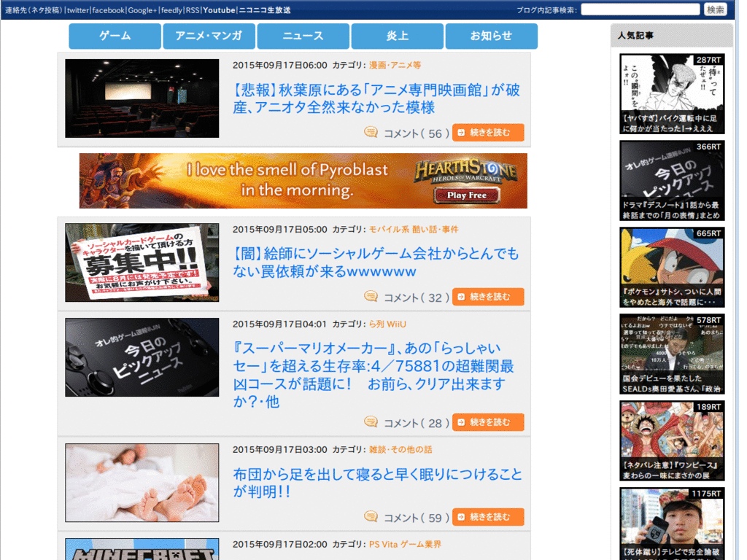Click 続きを読む for the anime theater article
747x560 pixels.
(x=488, y=133)
